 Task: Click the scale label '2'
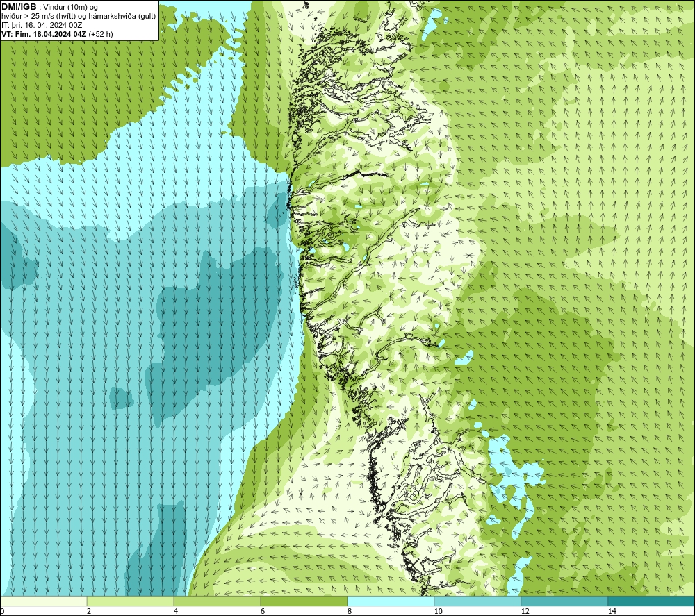[89, 611]
